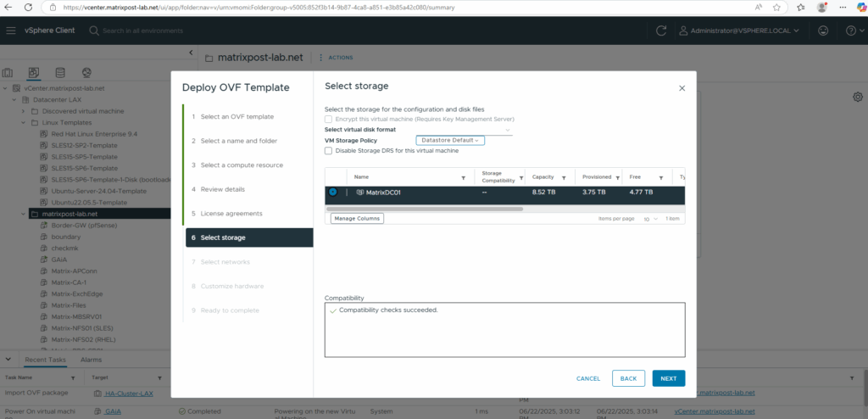The image size is (868, 419).
Task: Click the Border-GW (pfSense) VM icon
Action: (x=43, y=226)
